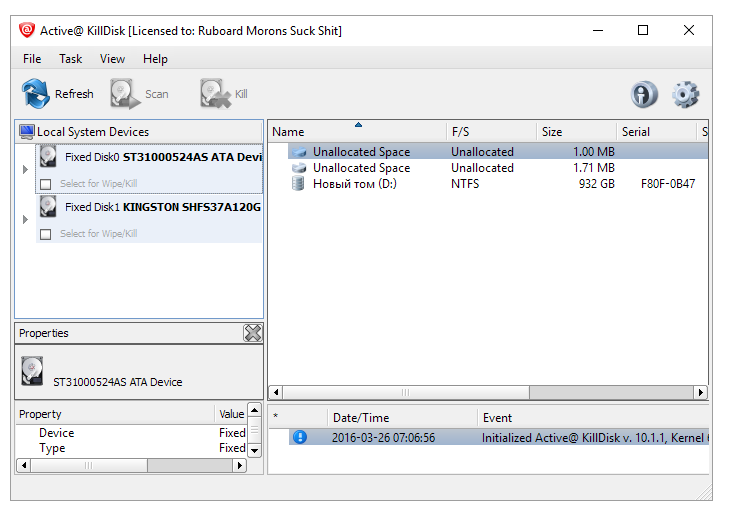Minimize the KillDisk window
Image resolution: width=737 pixels, height=521 pixels.
click(598, 31)
